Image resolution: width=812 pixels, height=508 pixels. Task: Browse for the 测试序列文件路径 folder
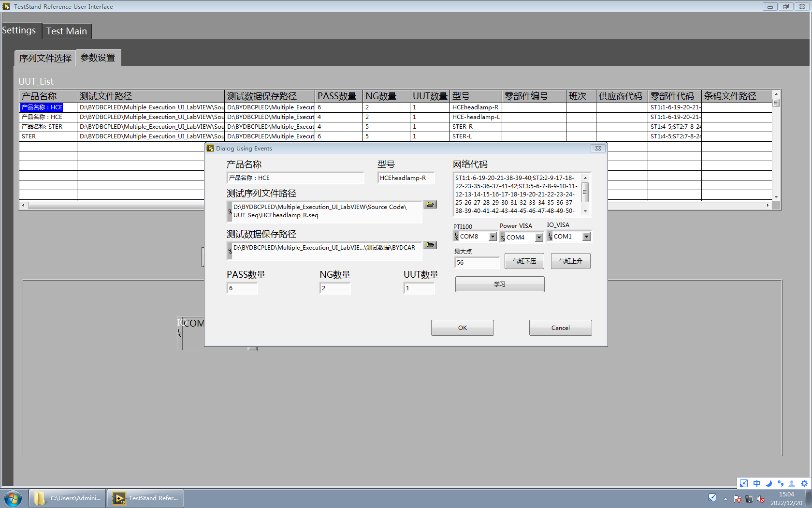click(430, 205)
